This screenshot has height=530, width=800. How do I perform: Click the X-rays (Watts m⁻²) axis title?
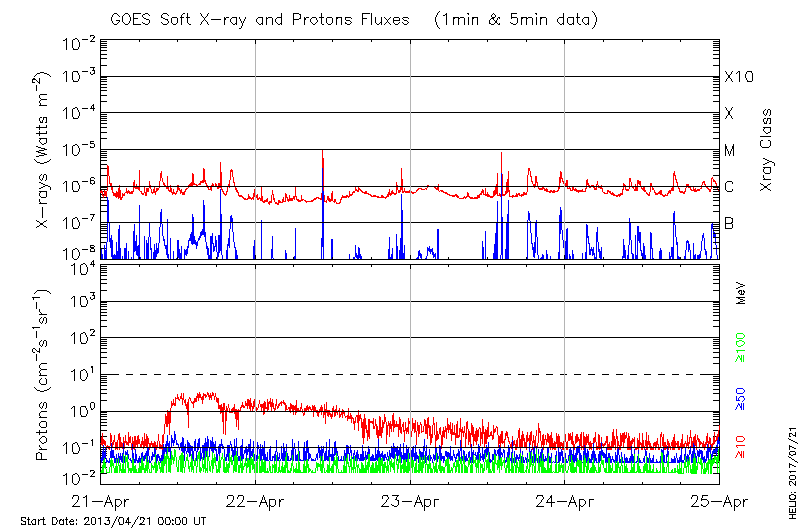tap(42, 150)
